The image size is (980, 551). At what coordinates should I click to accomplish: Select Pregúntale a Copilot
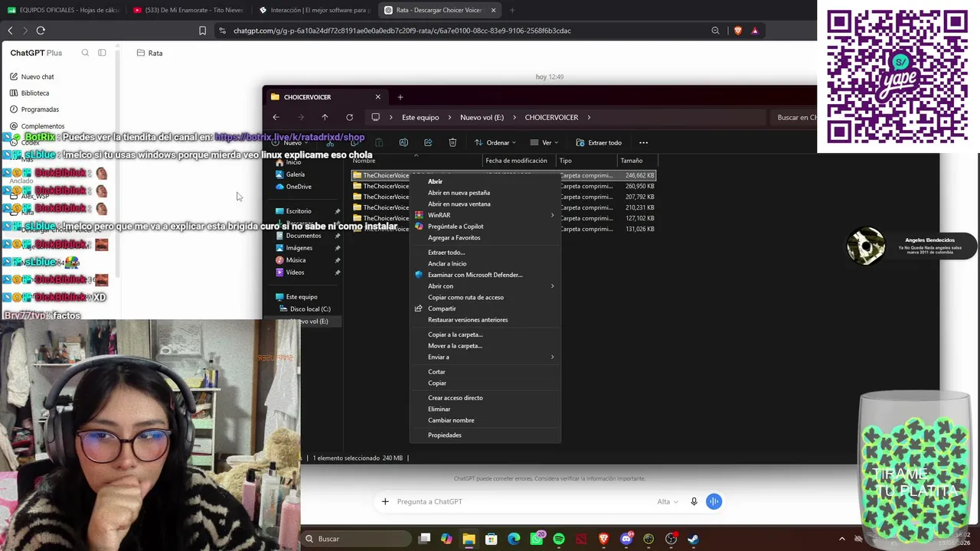tap(485, 227)
